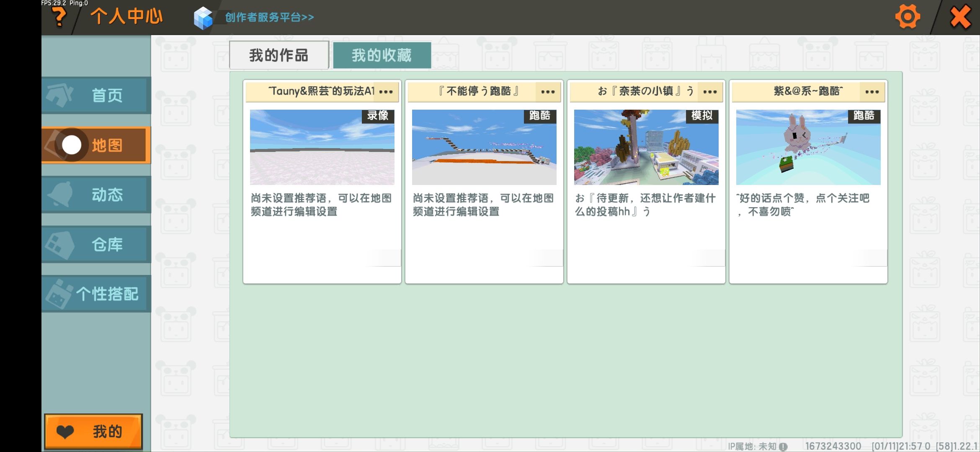Click the info icon beside IP属地
The height and width of the screenshot is (452, 980).
[x=783, y=447]
